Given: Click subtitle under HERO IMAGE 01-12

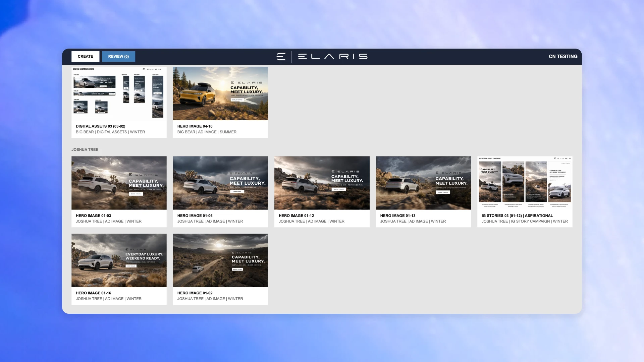Looking at the screenshot, I should click(312, 221).
